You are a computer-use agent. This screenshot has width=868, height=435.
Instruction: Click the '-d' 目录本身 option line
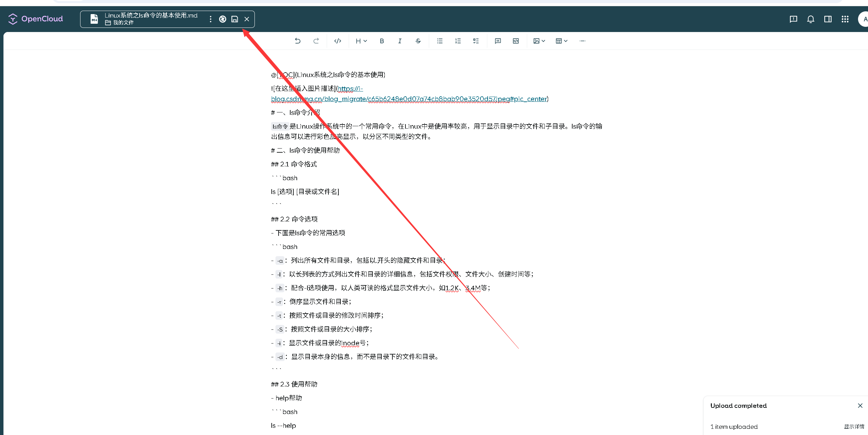355,357
